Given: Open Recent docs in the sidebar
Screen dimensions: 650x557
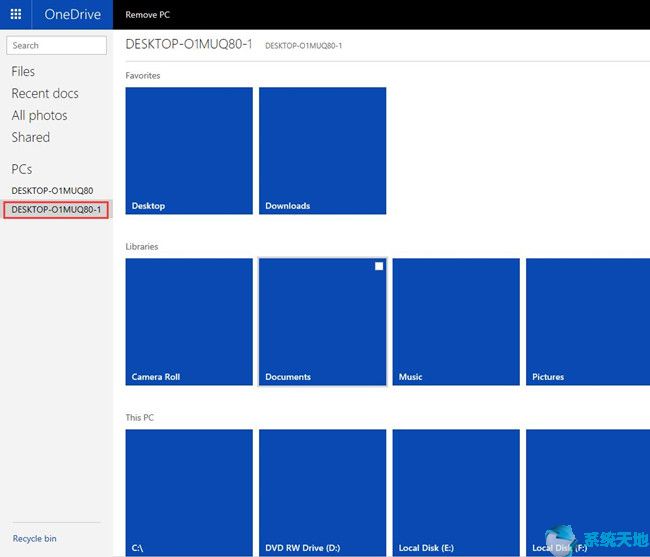Looking at the screenshot, I should point(45,94).
